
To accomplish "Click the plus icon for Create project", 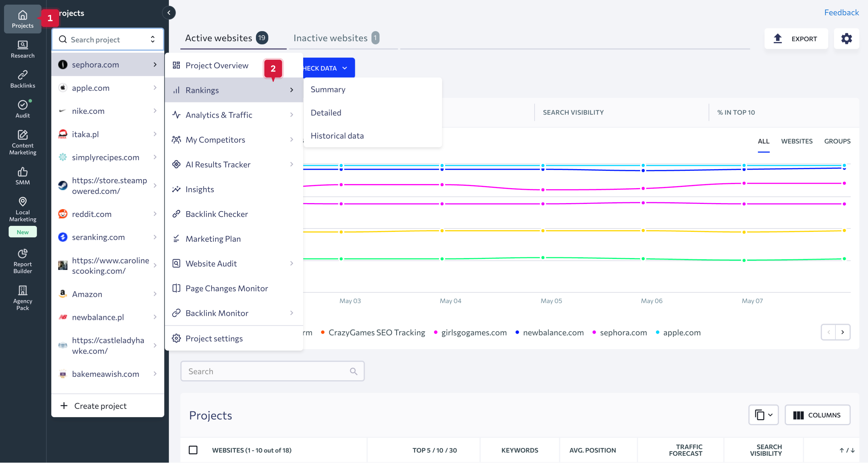I will 64,406.
